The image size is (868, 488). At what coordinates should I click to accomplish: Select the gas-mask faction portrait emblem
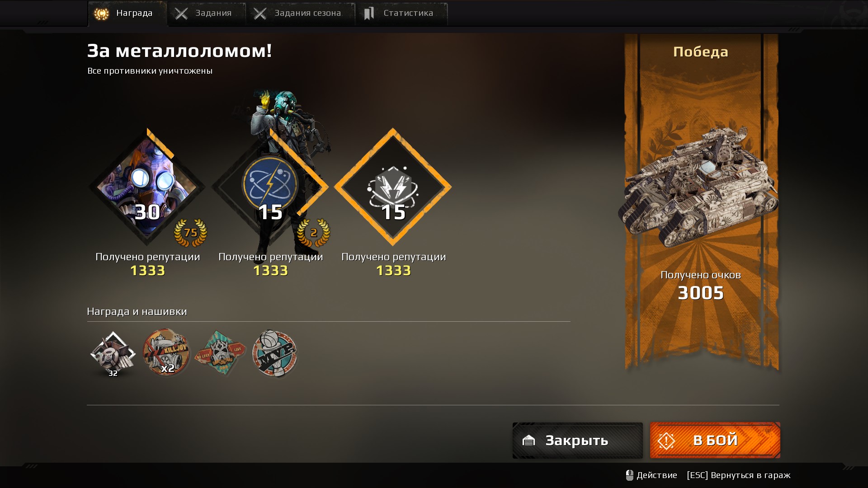[147, 187]
